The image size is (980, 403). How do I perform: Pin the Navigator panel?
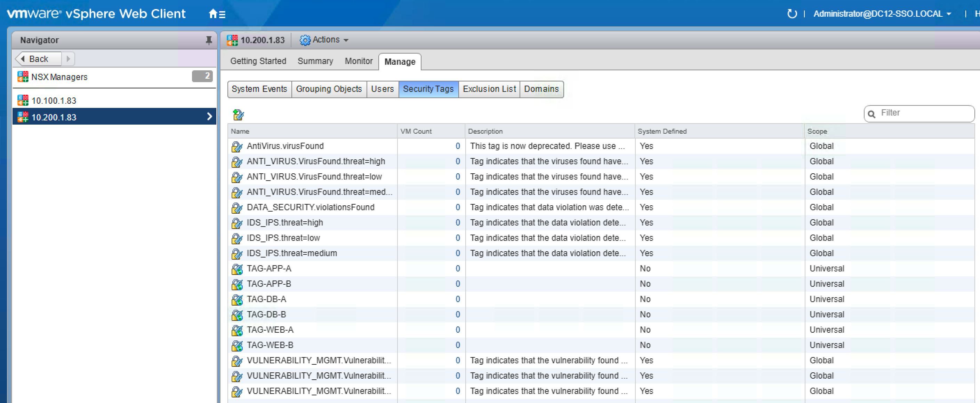(x=208, y=40)
